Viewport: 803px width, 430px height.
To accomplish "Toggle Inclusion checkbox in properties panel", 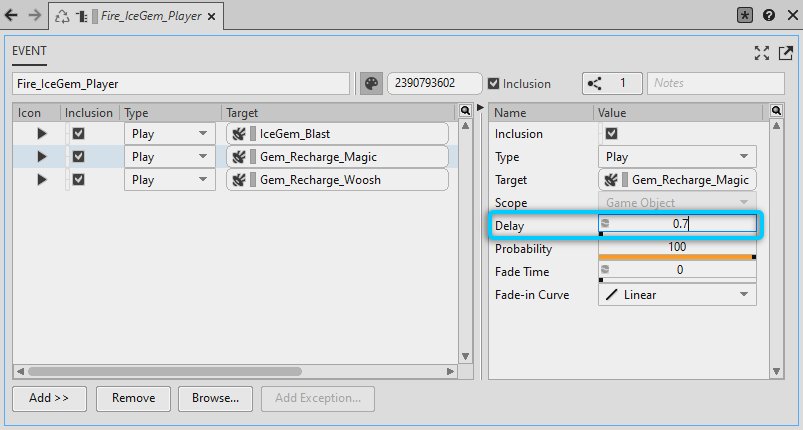I will pyautogui.click(x=612, y=134).
